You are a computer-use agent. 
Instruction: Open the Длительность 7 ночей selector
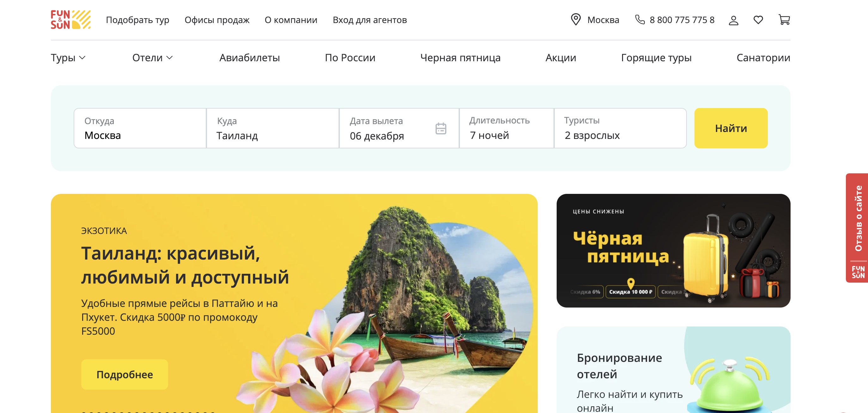[x=507, y=128]
